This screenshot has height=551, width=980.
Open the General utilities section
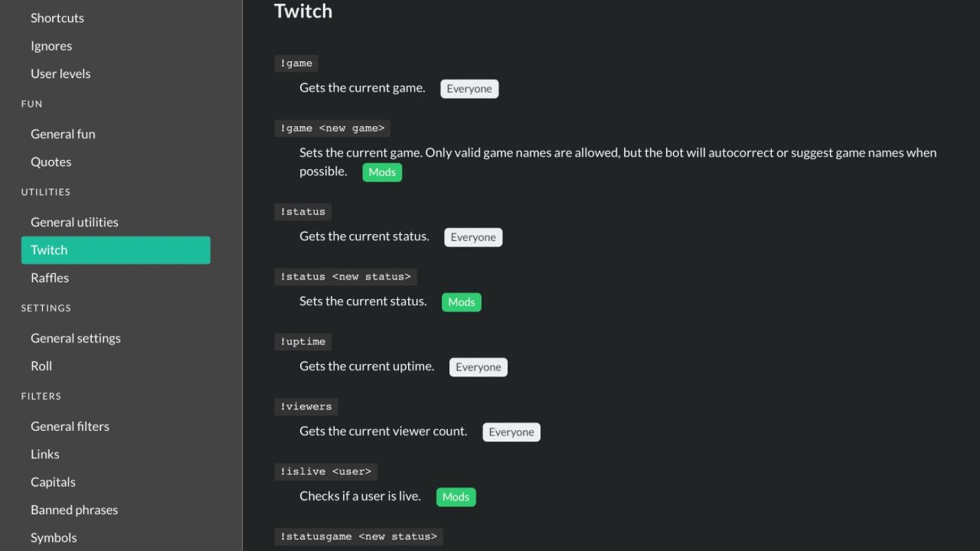click(x=74, y=222)
